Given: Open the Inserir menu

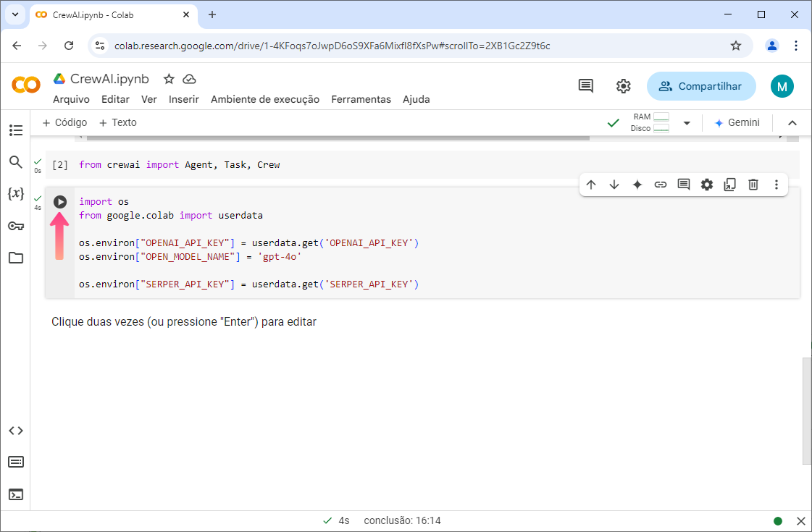Looking at the screenshot, I should coord(184,99).
